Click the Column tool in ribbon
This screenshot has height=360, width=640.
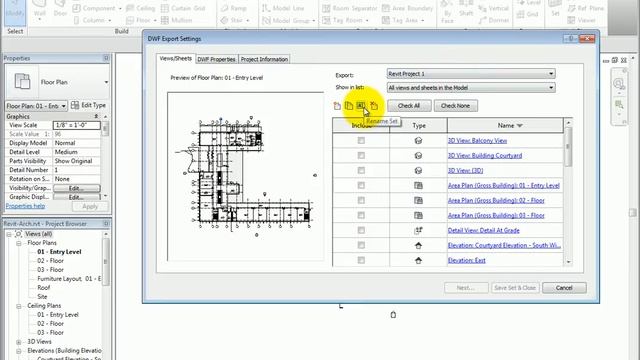[x=91, y=20]
